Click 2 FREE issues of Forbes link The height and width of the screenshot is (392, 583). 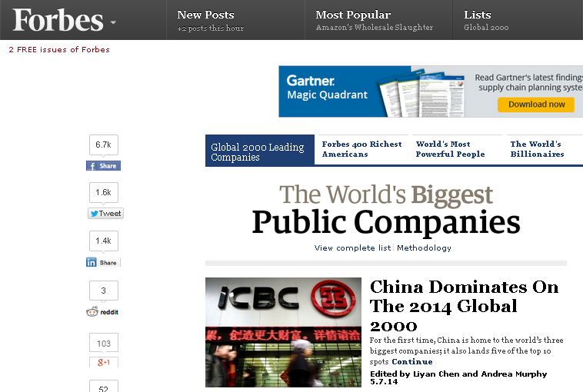59,50
